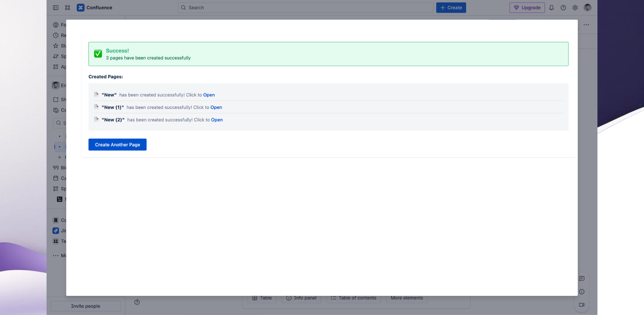The width and height of the screenshot is (644, 315).
Task: Collapse the sidebar using top-left panel icon
Action: (x=56, y=7)
